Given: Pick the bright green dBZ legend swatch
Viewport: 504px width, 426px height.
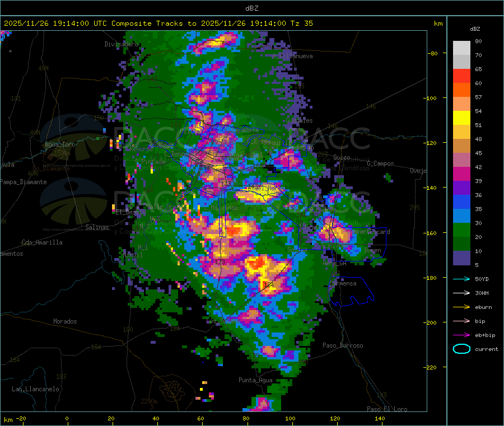Looking at the screenshot, I should 461,230.
